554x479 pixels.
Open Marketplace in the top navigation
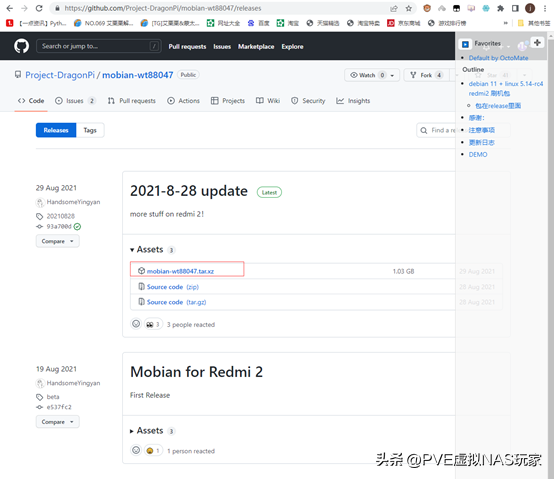click(256, 46)
